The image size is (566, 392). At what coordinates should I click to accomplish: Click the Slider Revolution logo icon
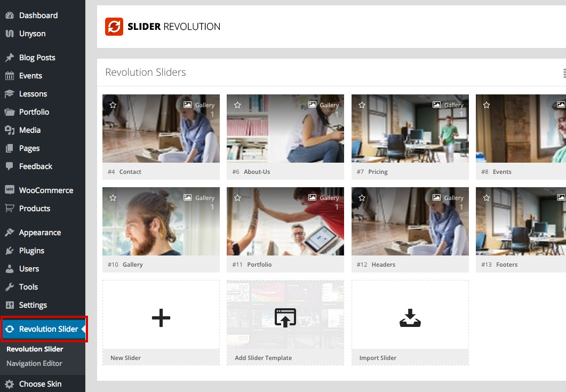114,27
